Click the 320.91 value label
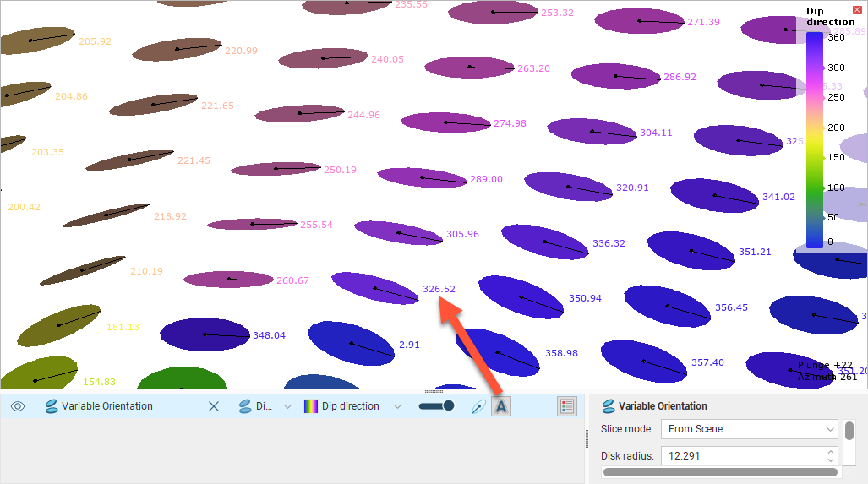Viewport: 868px width, 484px height. (x=632, y=188)
